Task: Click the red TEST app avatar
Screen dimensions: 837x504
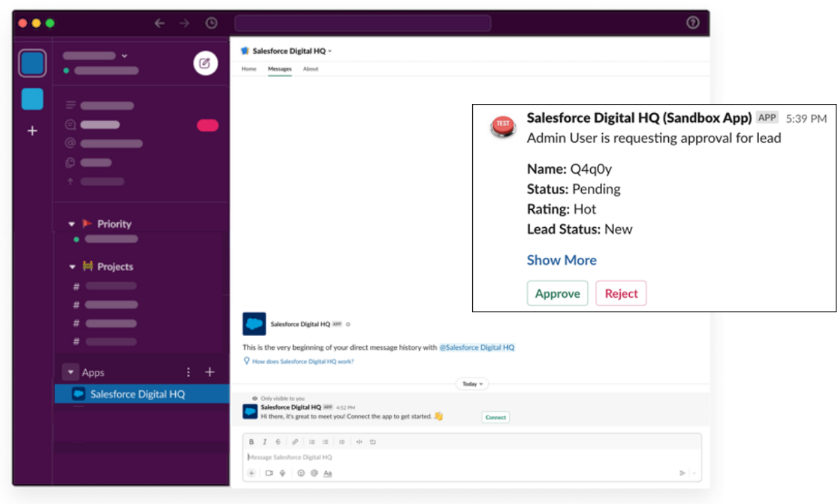Action: pos(504,125)
